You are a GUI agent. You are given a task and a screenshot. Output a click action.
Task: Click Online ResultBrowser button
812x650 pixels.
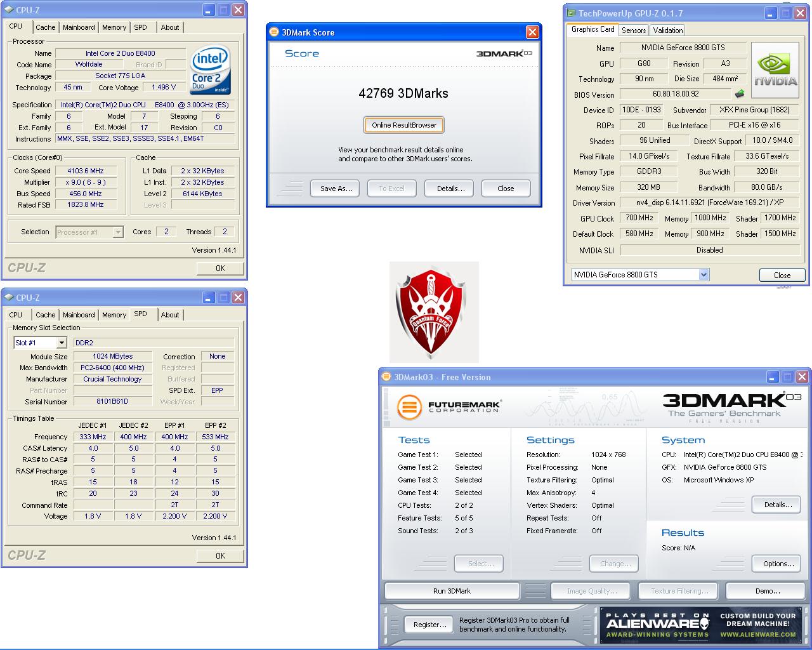(x=404, y=125)
